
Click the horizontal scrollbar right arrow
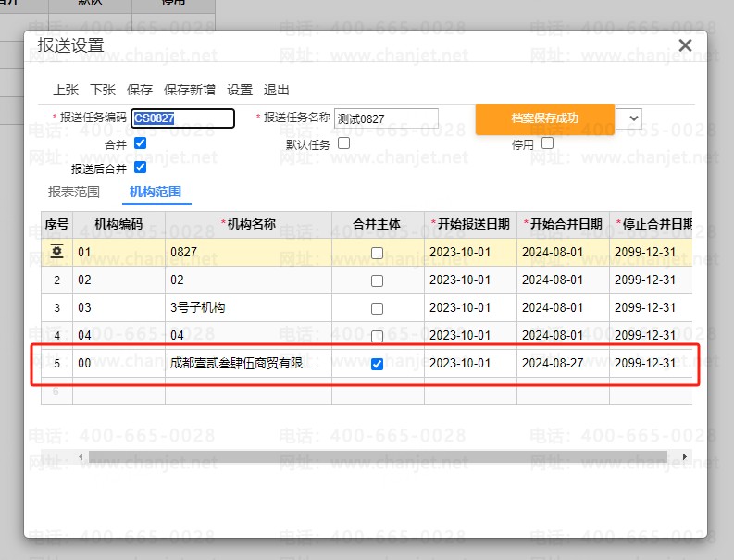[x=685, y=456]
